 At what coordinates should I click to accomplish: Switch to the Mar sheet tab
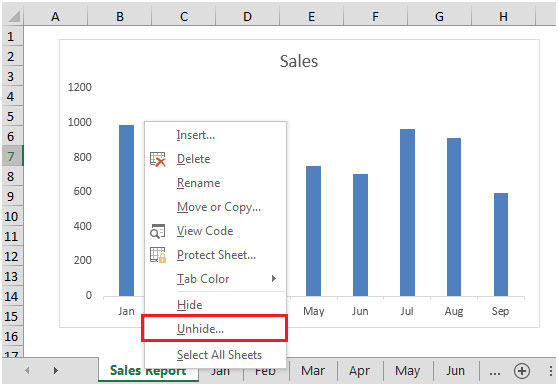313,371
